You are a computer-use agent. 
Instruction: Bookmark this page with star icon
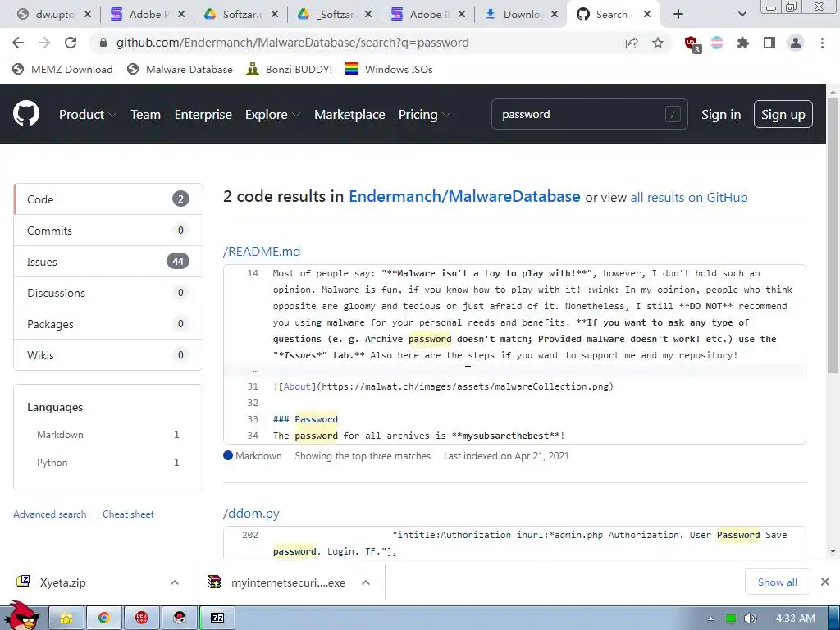(658, 43)
